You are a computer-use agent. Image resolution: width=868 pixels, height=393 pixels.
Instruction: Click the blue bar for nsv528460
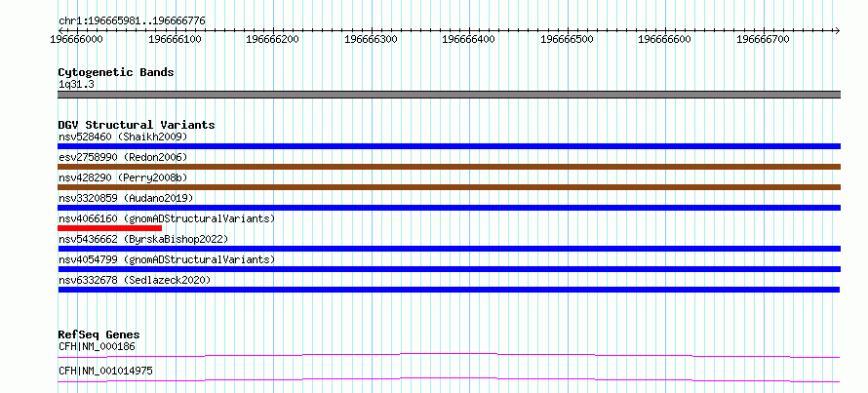click(449, 146)
